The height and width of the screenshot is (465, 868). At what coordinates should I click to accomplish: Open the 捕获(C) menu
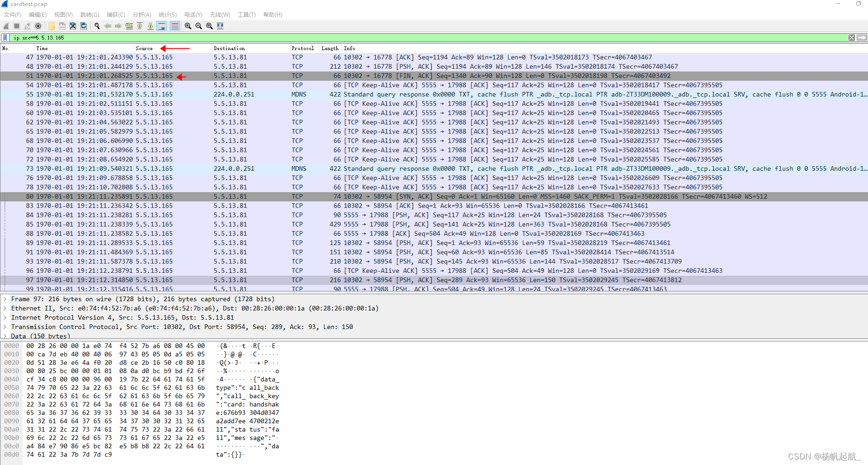[116, 15]
